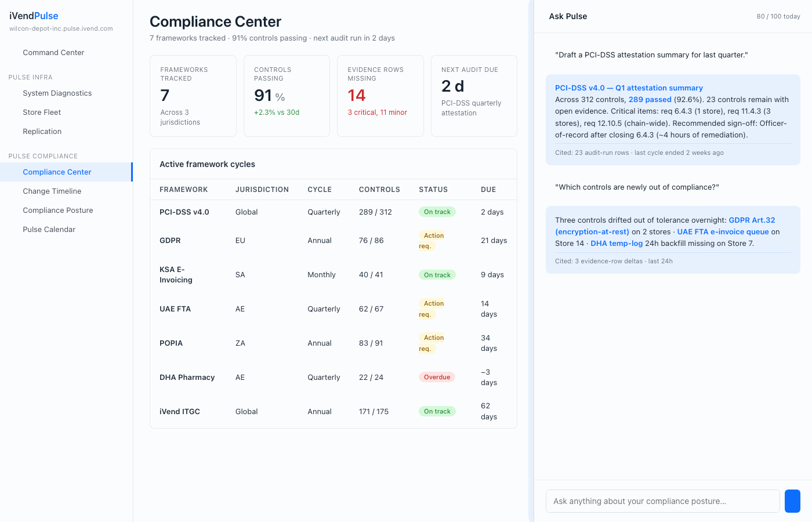This screenshot has height=522, width=812.
Task: Click the wilcon-depot-inc.pulse.ivend.com tenant URL
Action: pos(61,28)
